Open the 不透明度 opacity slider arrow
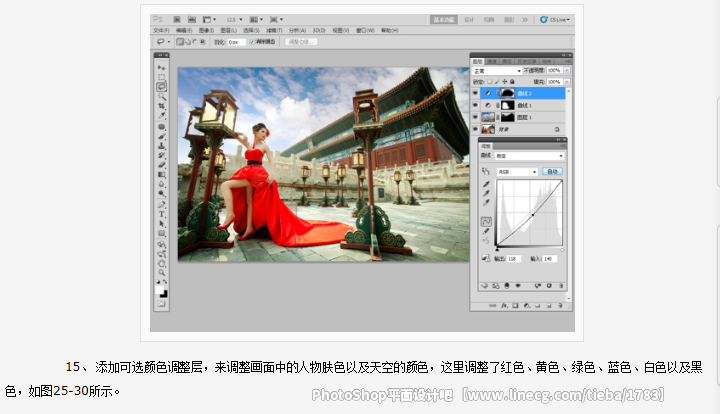720x414 pixels. coord(567,70)
